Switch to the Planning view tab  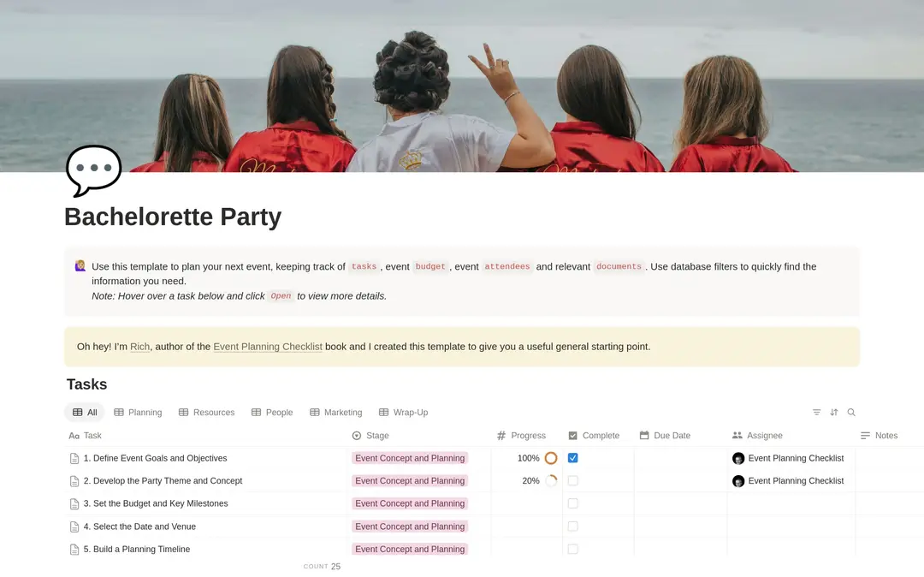point(138,413)
